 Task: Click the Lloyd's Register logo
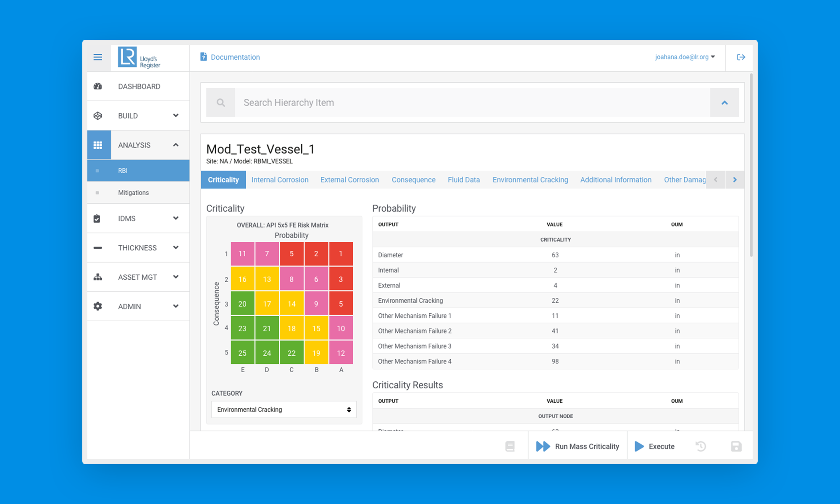139,58
